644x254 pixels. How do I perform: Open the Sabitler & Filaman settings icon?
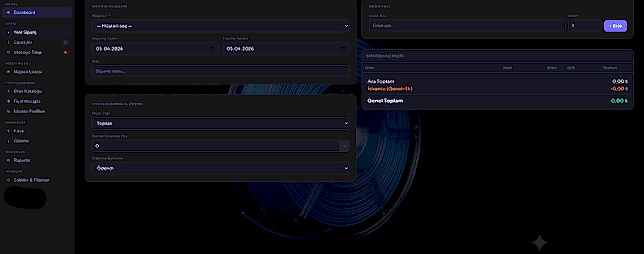pyautogui.click(x=8, y=181)
